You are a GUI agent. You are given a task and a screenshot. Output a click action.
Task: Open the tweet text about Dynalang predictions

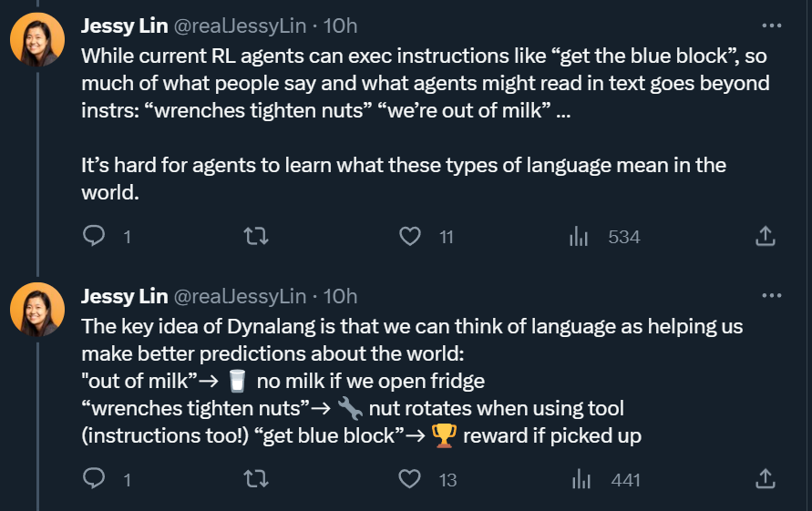click(412, 381)
